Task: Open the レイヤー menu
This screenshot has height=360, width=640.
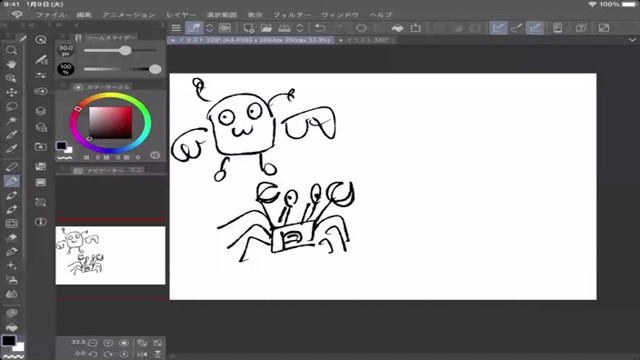Action: point(181,15)
